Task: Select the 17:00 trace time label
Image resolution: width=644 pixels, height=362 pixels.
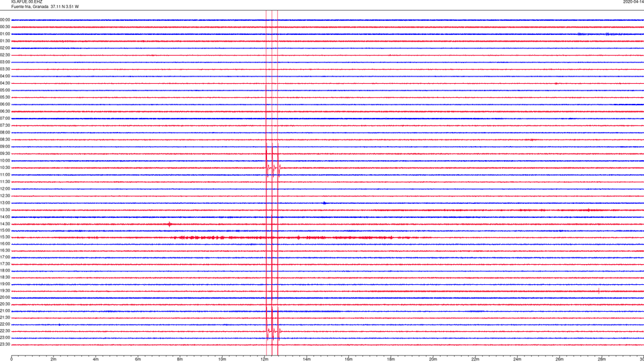Action: (x=5, y=257)
